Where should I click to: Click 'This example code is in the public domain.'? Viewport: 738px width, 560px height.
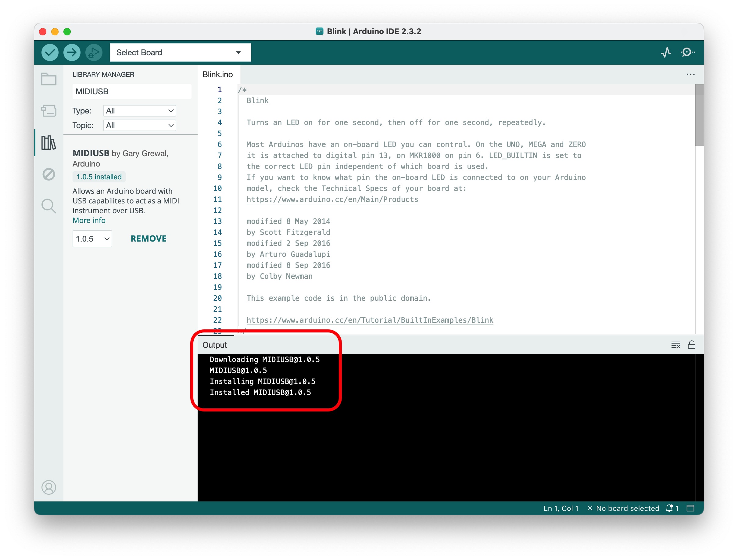coord(339,298)
